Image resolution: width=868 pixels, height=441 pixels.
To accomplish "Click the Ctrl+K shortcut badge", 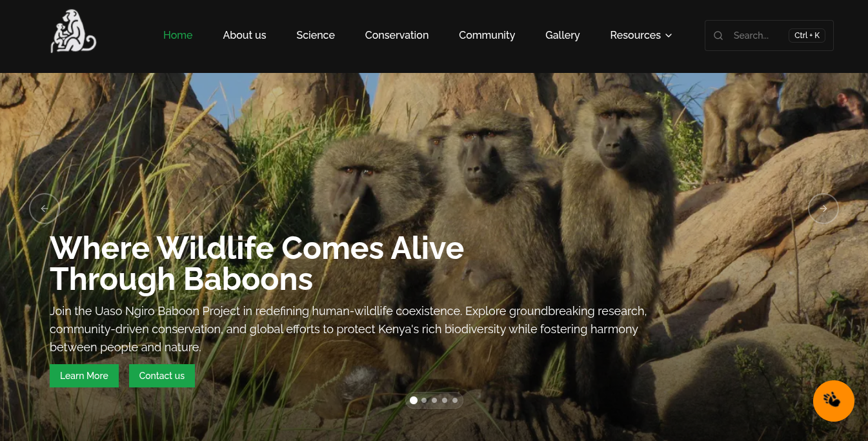I will 807,36.
